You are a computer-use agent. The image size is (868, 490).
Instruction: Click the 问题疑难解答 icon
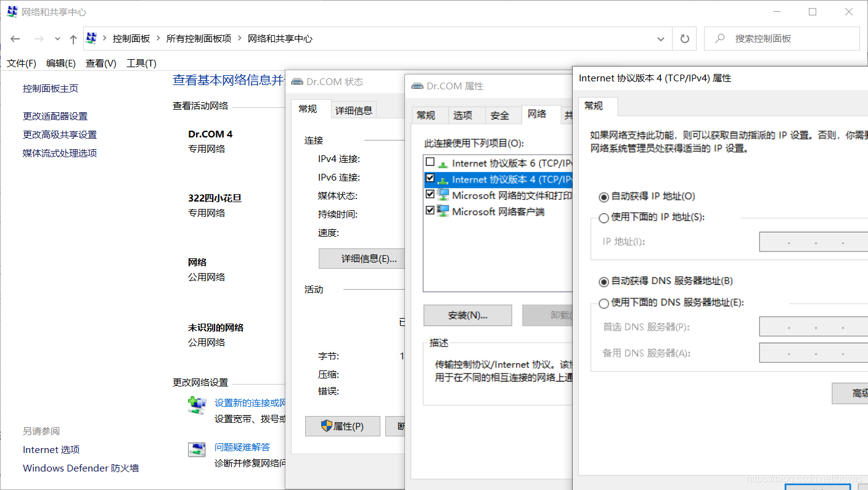tap(197, 449)
